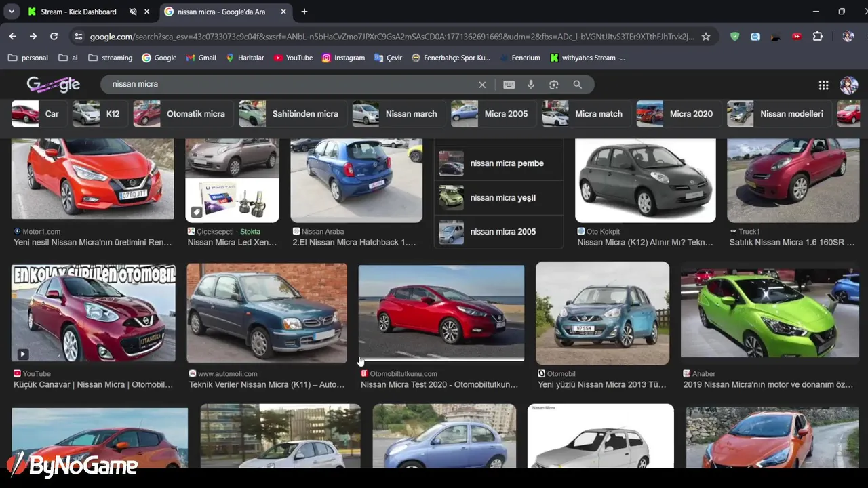
Task: Open the Instagram bookmark
Action: pyautogui.click(x=343, y=58)
